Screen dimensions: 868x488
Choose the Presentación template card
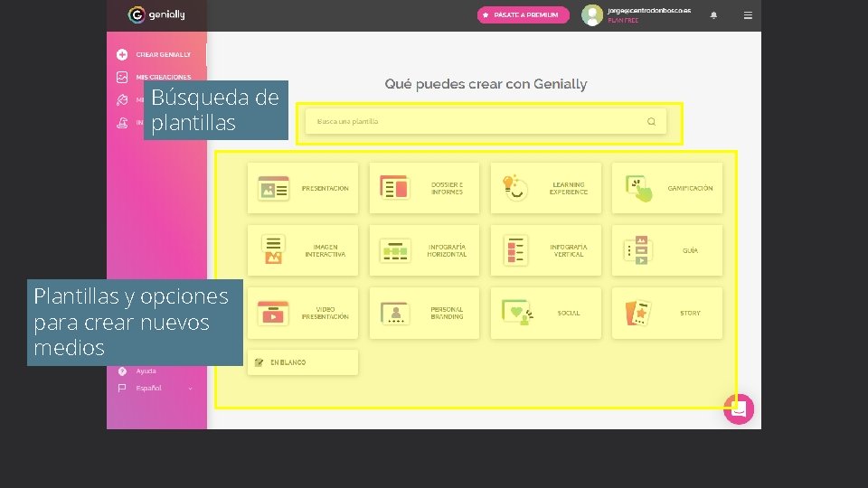303,188
